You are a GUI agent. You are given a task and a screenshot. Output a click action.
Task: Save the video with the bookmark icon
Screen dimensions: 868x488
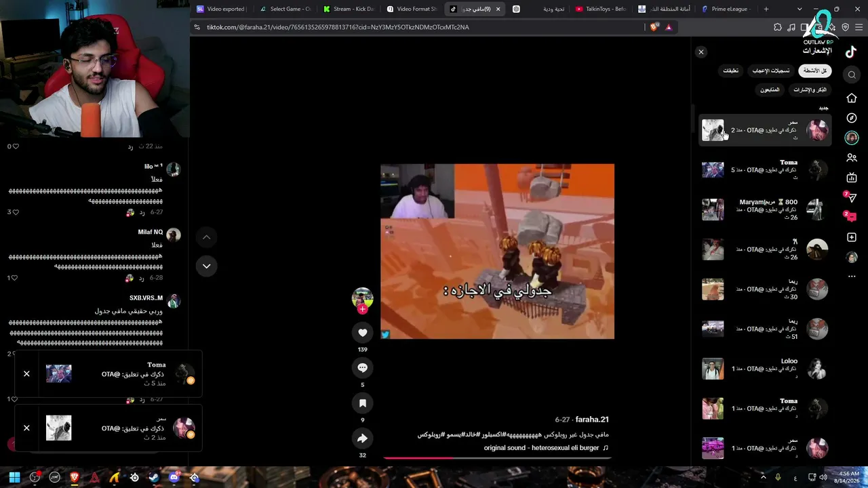tap(362, 403)
